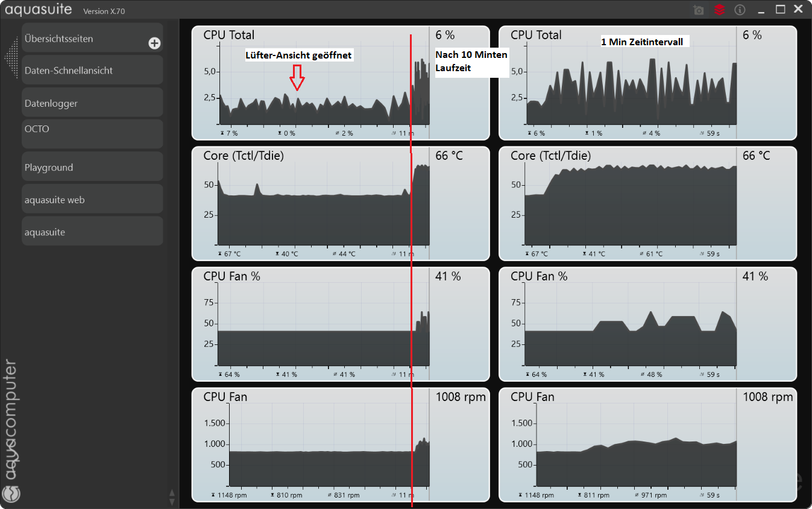This screenshot has height=509, width=812.
Task: Go to the aquasuite web entry
Action: tap(92, 199)
